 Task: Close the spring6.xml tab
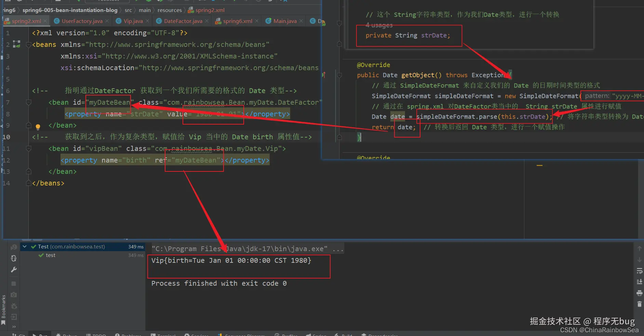coord(257,21)
